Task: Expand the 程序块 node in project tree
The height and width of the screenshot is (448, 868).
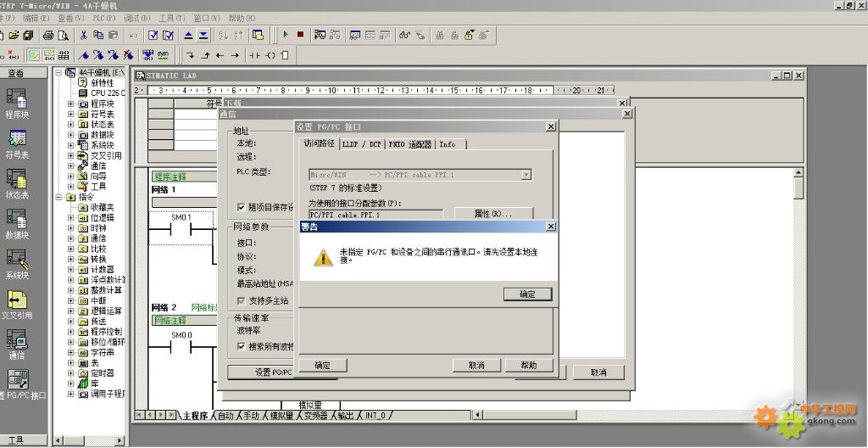Action: point(71,104)
